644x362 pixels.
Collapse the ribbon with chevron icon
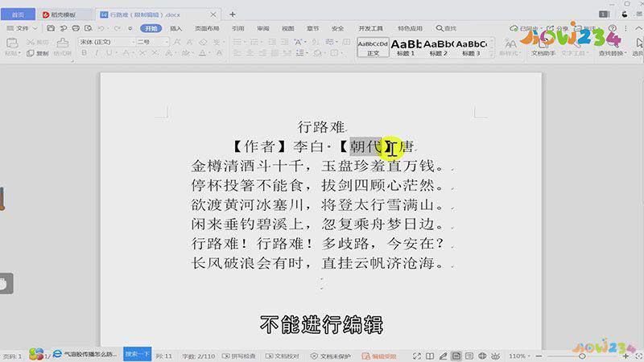(x=638, y=28)
